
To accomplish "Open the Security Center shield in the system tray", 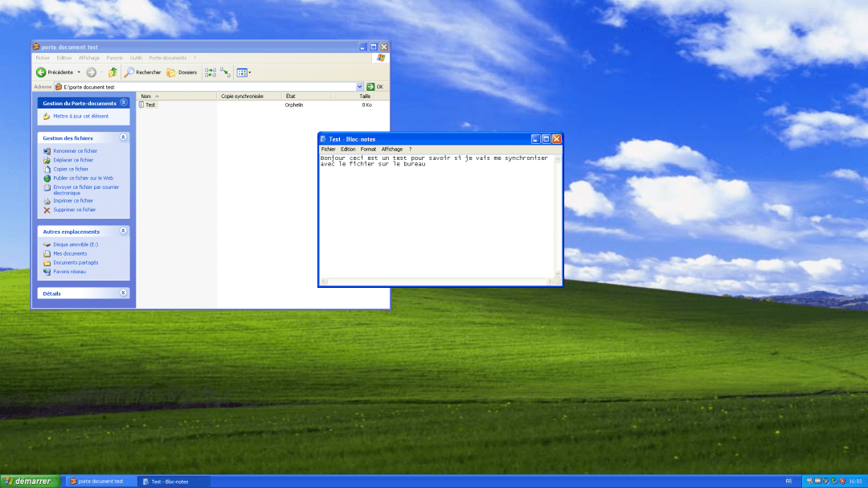I will (x=842, y=481).
